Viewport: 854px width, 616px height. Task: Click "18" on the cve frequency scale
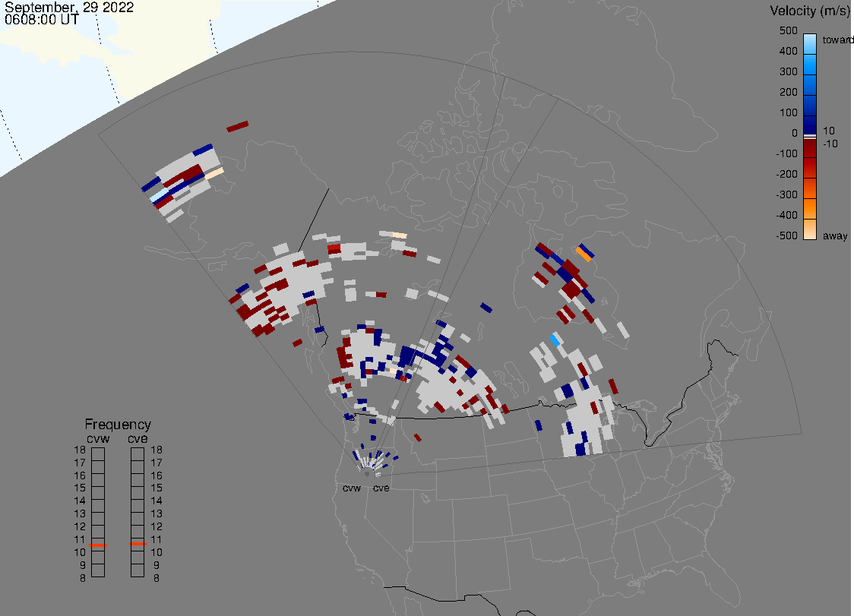tap(157, 450)
